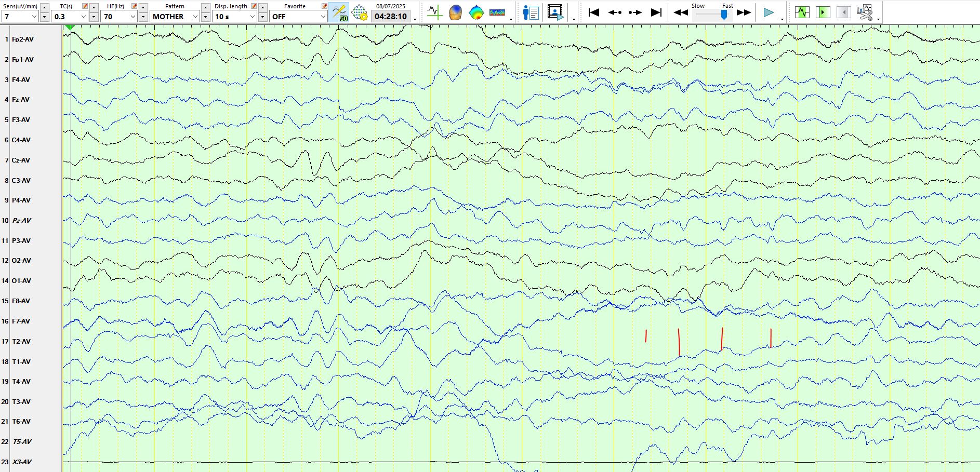The height and width of the screenshot is (472, 980).
Task: Jump to the beginning of the recording
Action: tap(593, 12)
